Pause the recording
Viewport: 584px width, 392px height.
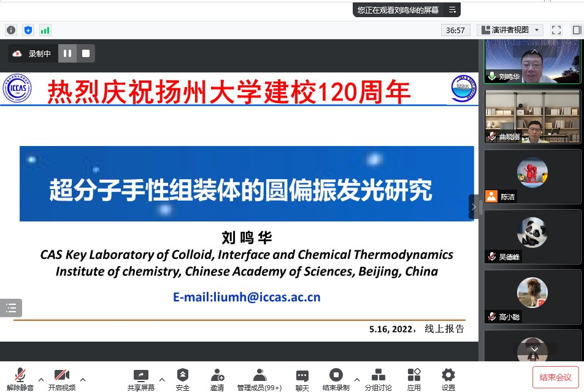point(67,53)
